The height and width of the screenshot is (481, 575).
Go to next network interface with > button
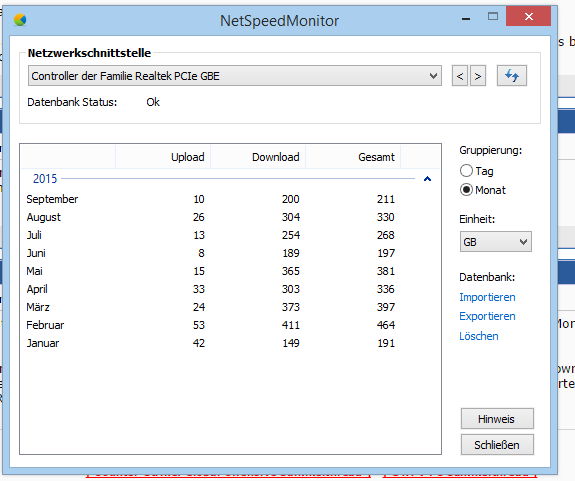tap(478, 76)
